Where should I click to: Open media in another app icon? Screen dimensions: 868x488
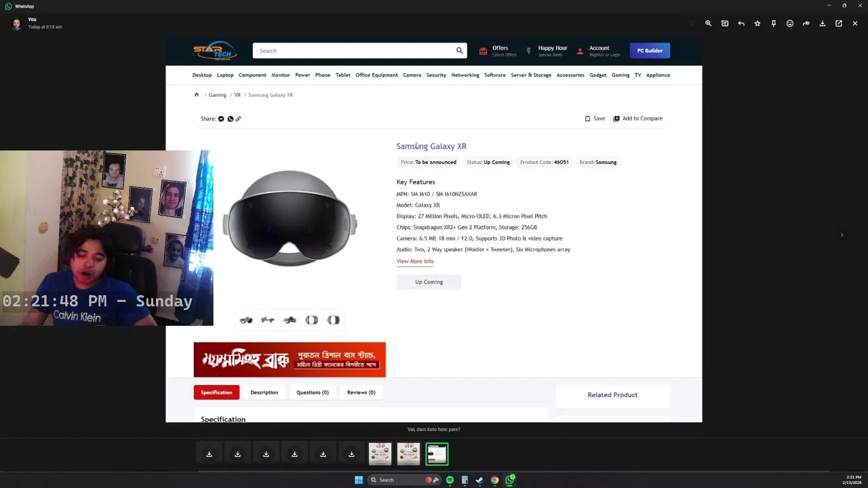point(839,24)
